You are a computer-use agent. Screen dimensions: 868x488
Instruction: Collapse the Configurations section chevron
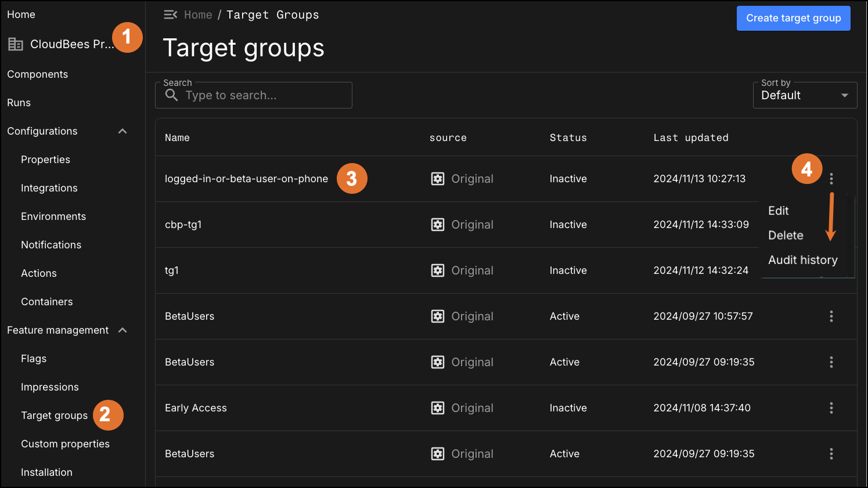(123, 131)
